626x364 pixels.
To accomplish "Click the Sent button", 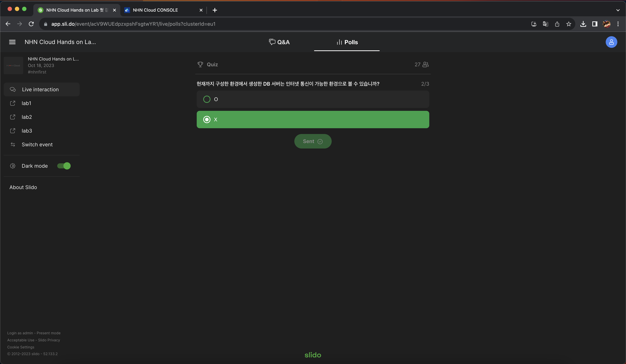I will click(313, 141).
